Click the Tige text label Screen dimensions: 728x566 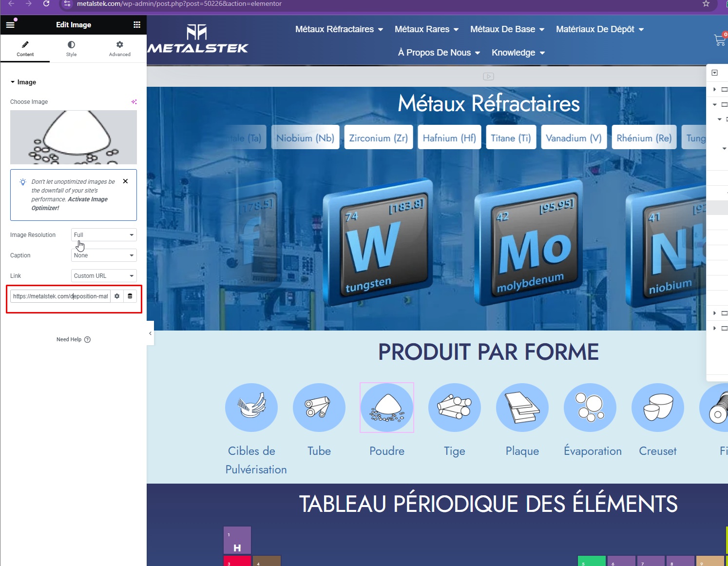(455, 451)
